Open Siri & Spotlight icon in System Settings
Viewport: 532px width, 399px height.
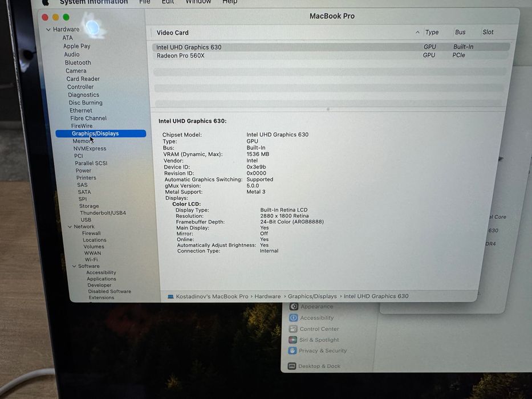click(x=293, y=340)
